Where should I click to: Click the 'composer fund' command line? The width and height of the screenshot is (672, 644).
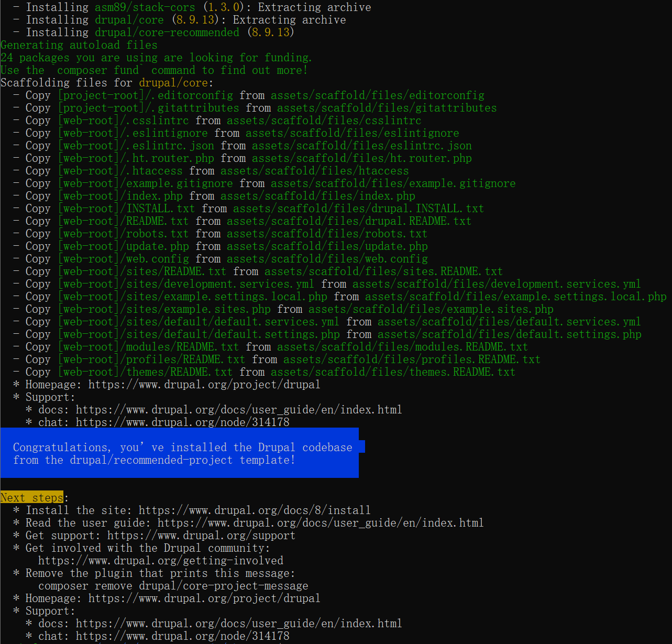point(154,70)
